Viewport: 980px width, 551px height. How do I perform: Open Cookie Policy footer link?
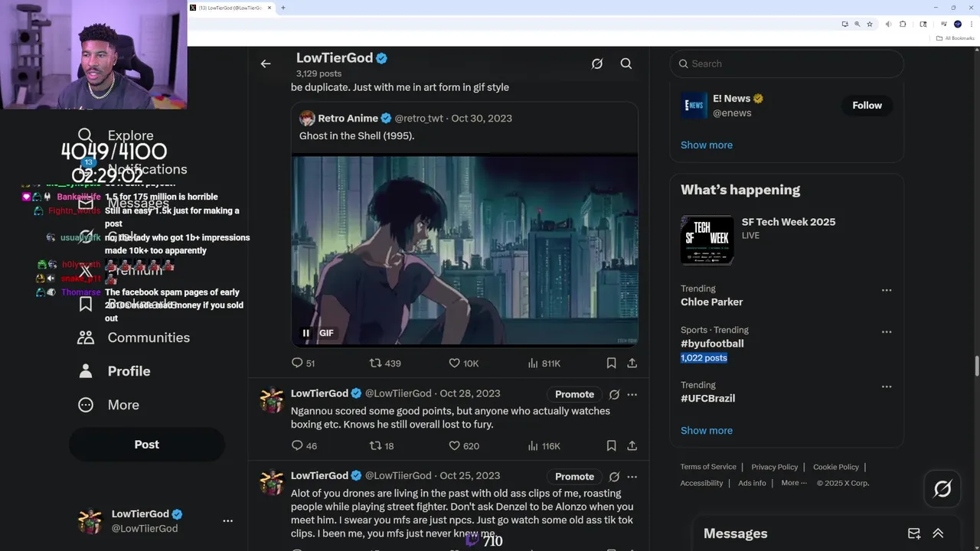(836, 467)
